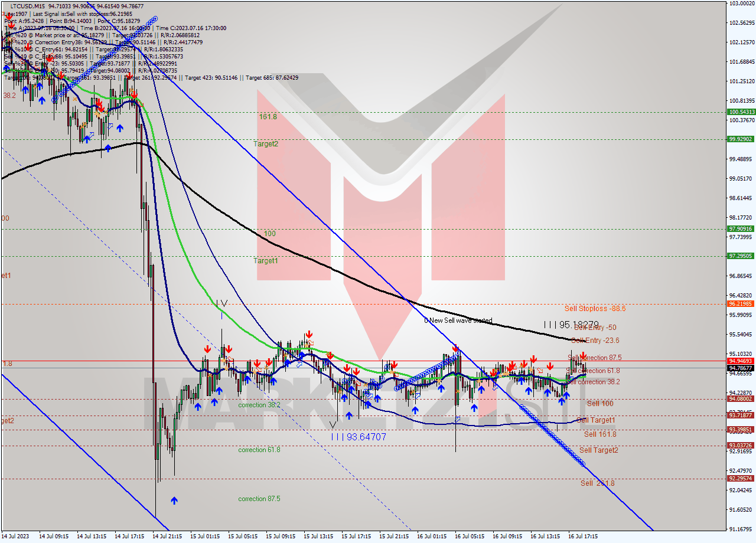
Task: Select the '15 Jul 21:15' time label
Action: point(394,537)
